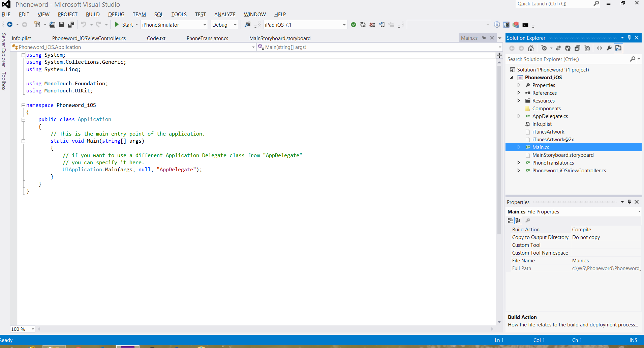The image size is (644, 348).
Task: Switch to the PhoneTranslator.cs tab
Action: click(207, 38)
